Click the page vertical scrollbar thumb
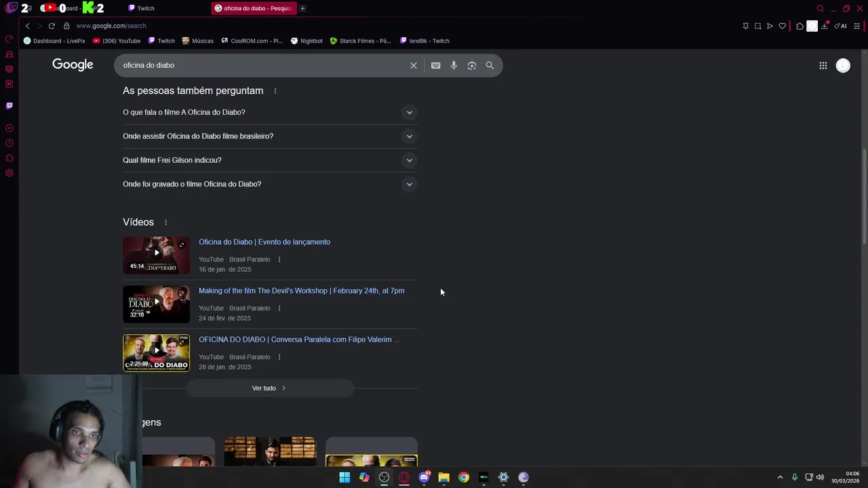 click(864, 197)
